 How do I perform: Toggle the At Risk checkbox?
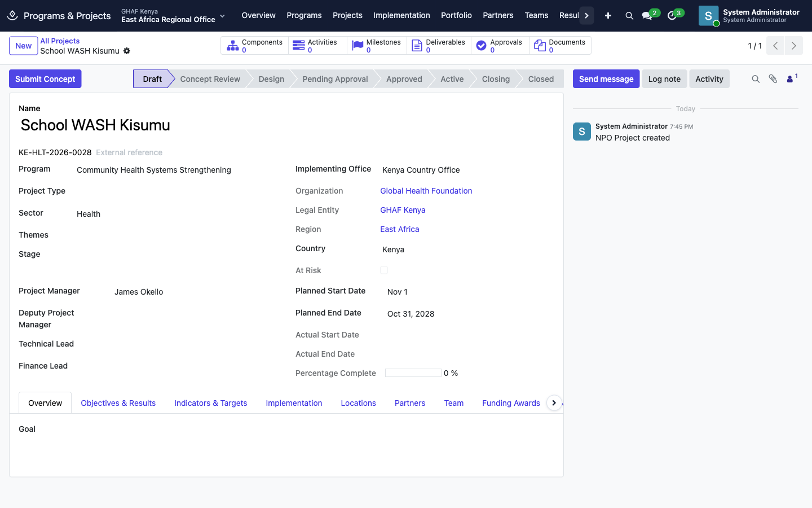tap(384, 270)
